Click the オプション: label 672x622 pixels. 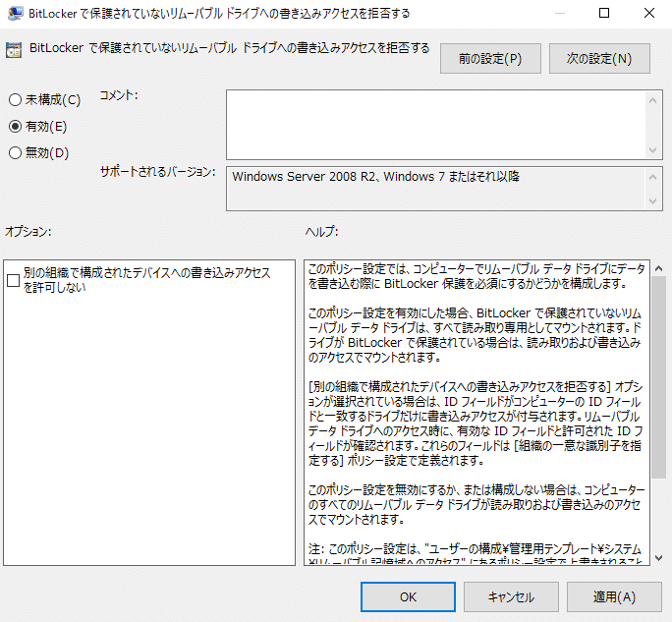click(x=28, y=232)
